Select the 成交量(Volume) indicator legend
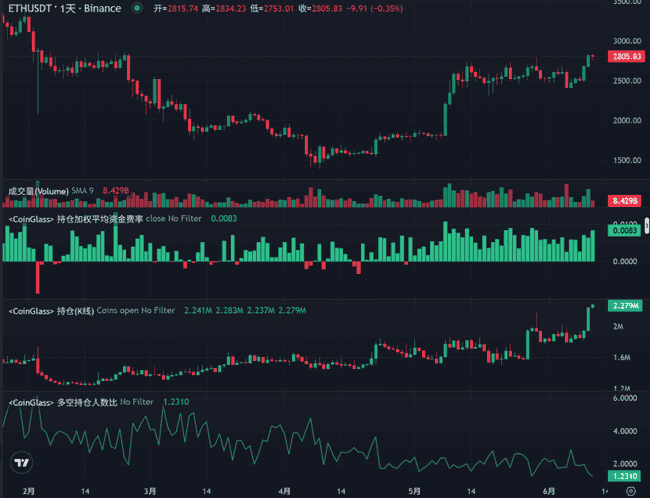Image resolution: width=650 pixels, height=498 pixels. (38, 190)
